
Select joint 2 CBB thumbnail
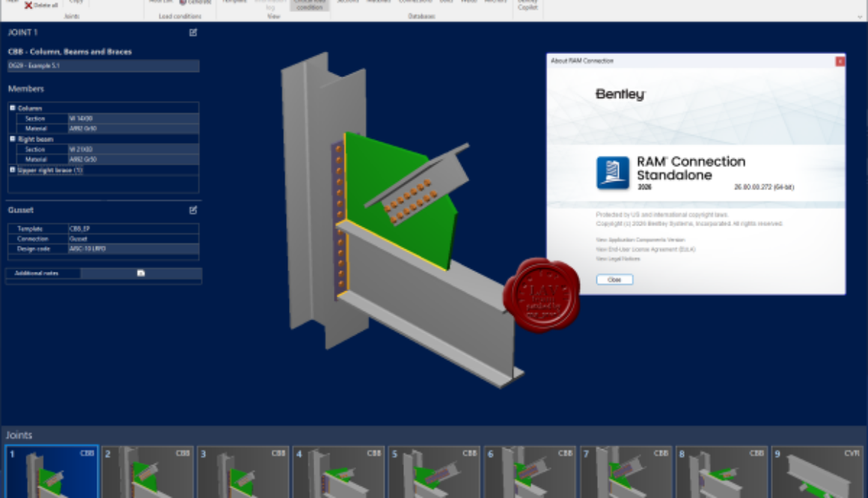148,472
